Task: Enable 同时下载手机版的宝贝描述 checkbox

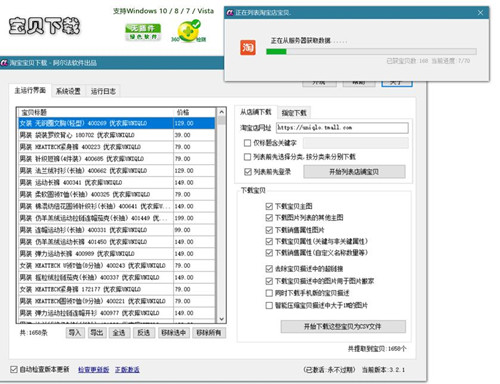Action: [269, 293]
